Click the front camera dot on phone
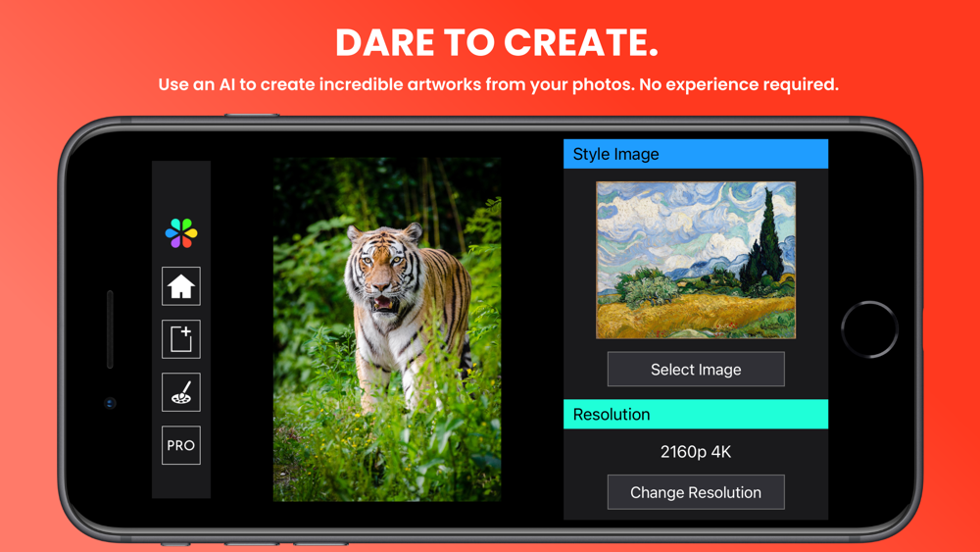This screenshot has height=552, width=980. (x=110, y=403)
